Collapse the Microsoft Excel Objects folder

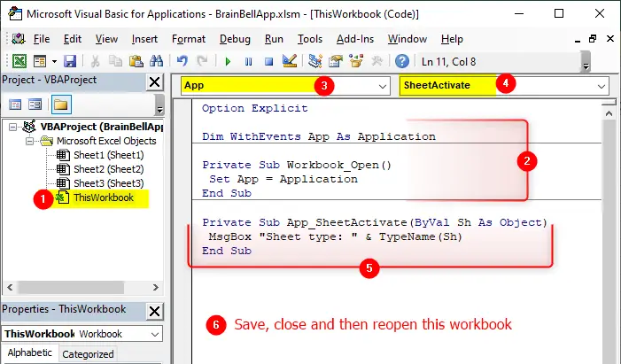(x=29, y=141)
